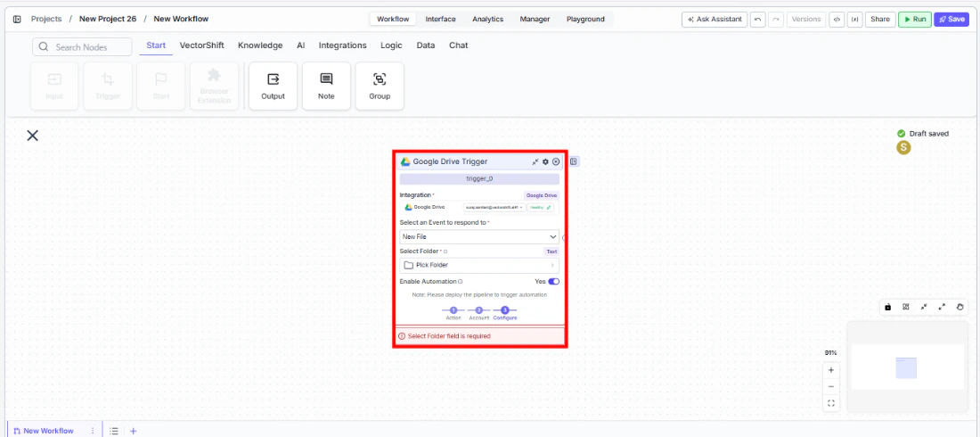
Task: Click the Account step in node stepper
Action: click(x=478, y=313)
